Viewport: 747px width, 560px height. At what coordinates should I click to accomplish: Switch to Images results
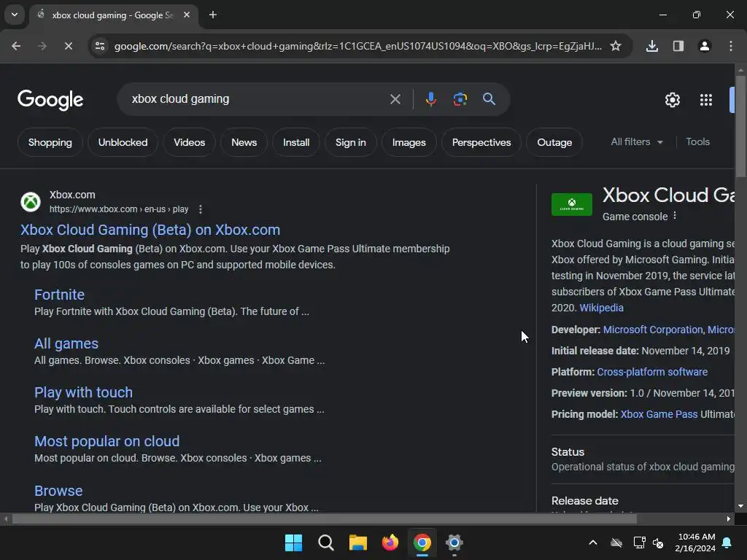pyautogui.click(x=409, y=142)
